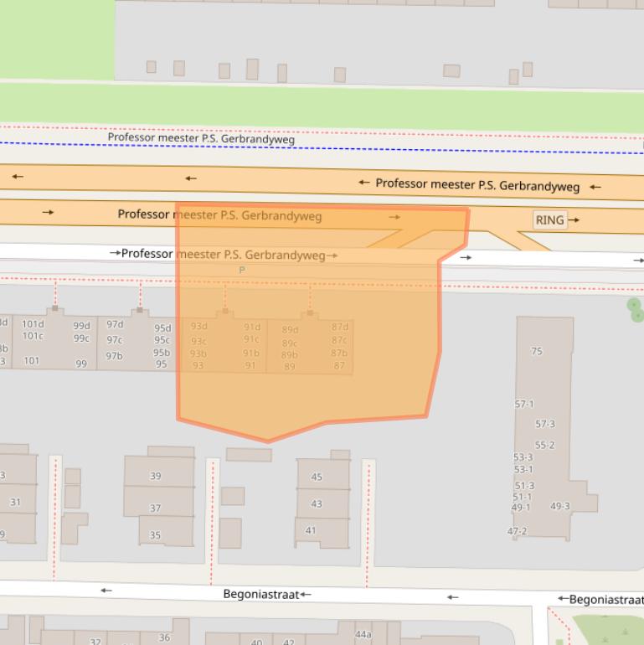Click house number 101 label

31,361
